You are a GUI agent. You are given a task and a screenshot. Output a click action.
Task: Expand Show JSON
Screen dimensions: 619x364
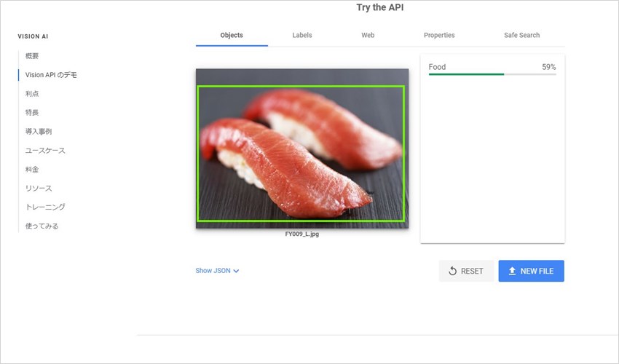click(x=217, y=271)
